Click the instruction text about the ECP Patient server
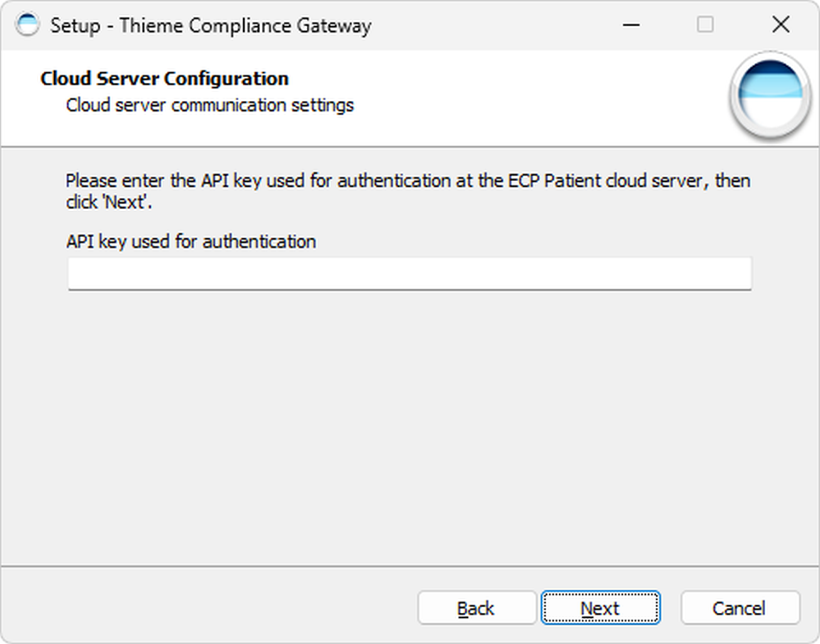820x644 pixels. point(408,181)
